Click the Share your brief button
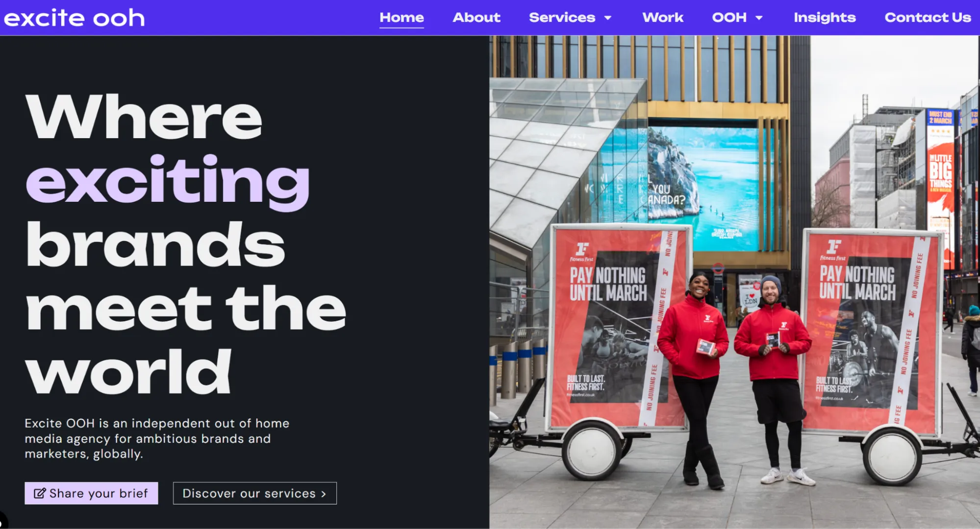The width and height of the screenshot is (980, 529). pos(91,493)
